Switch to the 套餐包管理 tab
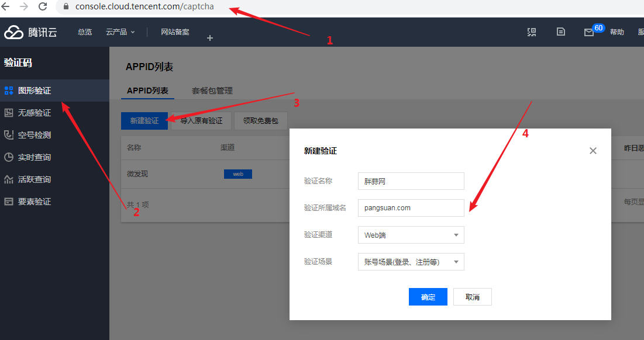Screen dimensions: 644x340 (212, 91)
